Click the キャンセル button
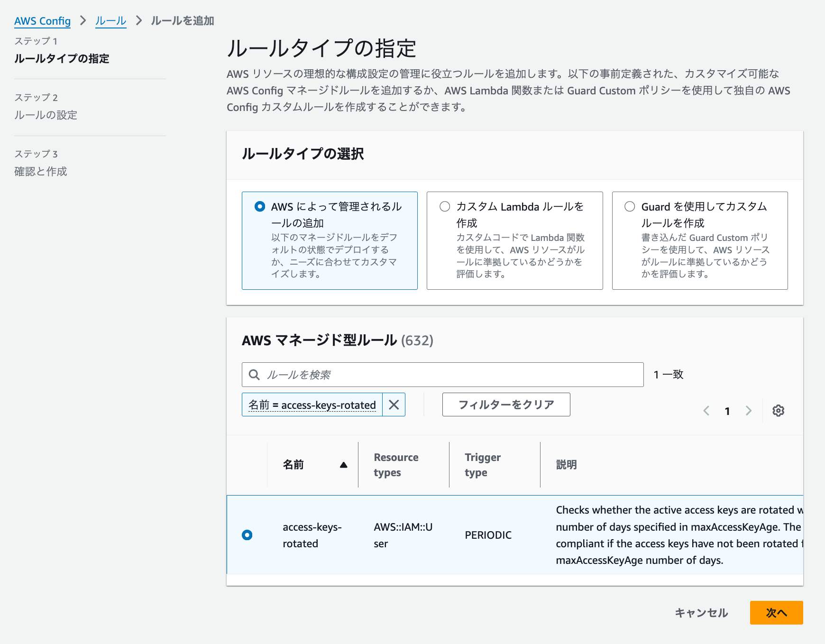 701,613
